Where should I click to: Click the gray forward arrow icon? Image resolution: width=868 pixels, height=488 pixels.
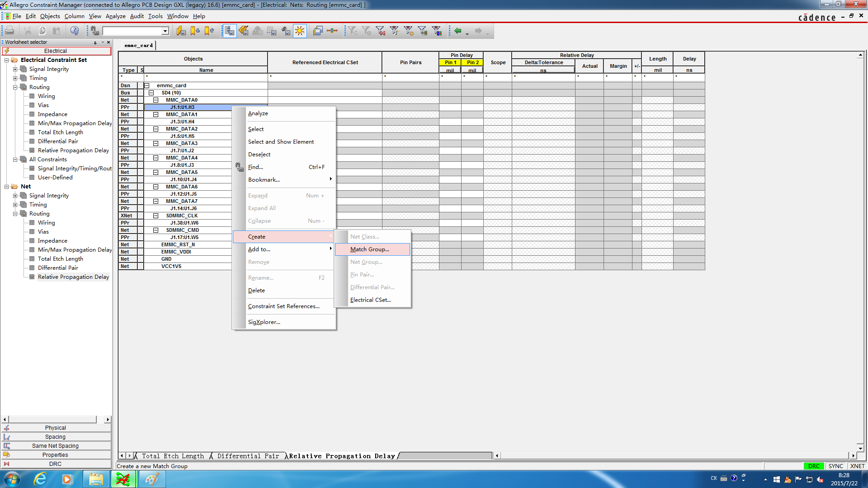click(478, 31)
